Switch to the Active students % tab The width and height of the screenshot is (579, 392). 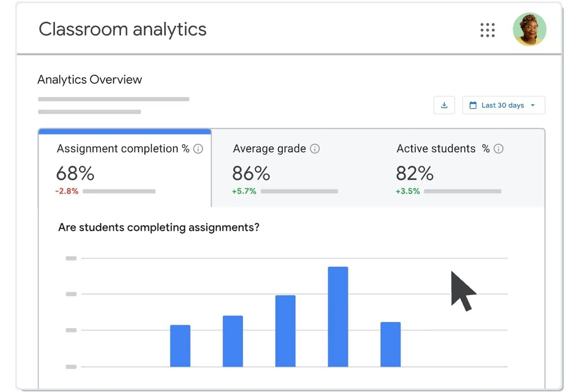(x=448, y=169)
